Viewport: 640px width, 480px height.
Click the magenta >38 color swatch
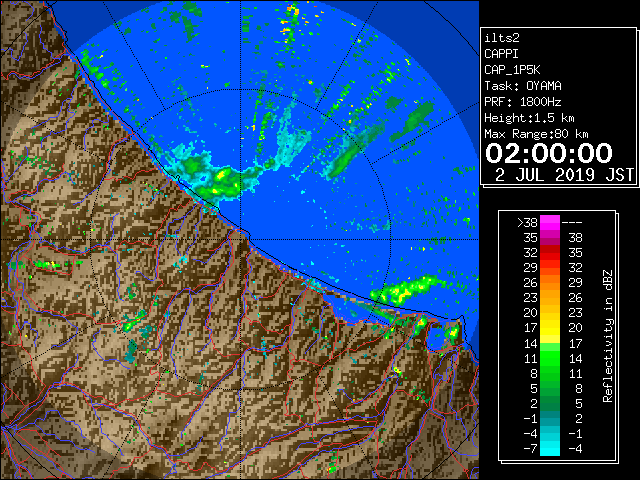550,223
